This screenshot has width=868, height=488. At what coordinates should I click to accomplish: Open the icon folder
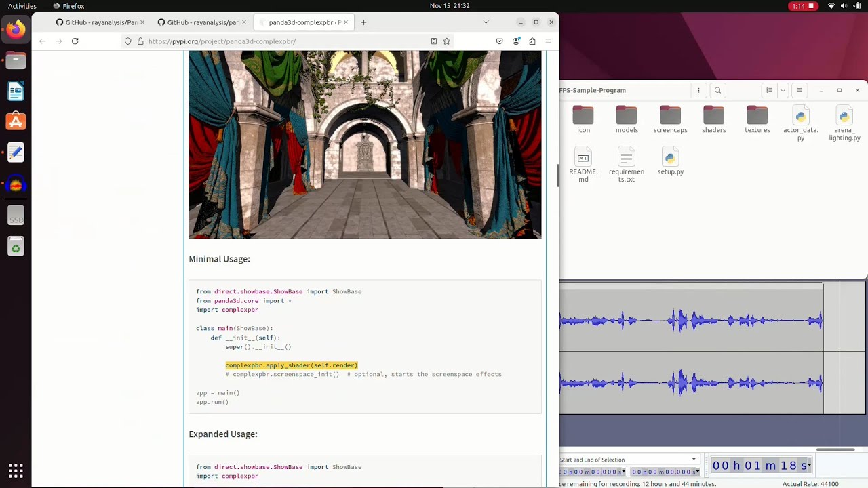[583, 120]
